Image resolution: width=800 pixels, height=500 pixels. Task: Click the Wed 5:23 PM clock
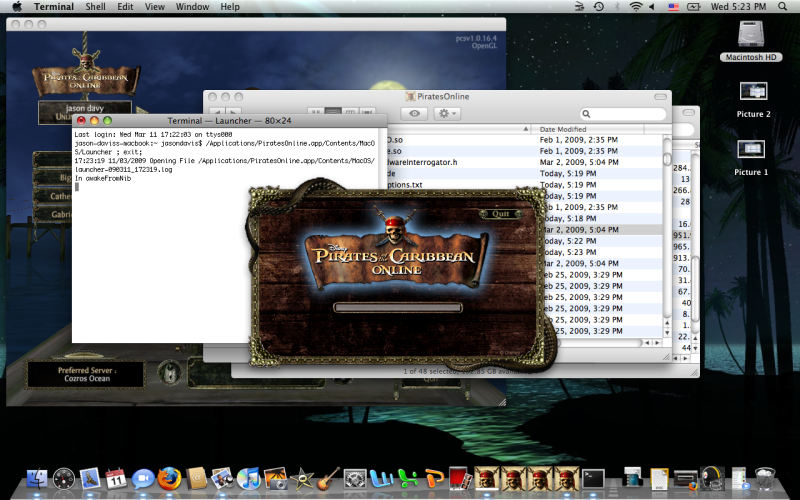click(x=738, y=7)
